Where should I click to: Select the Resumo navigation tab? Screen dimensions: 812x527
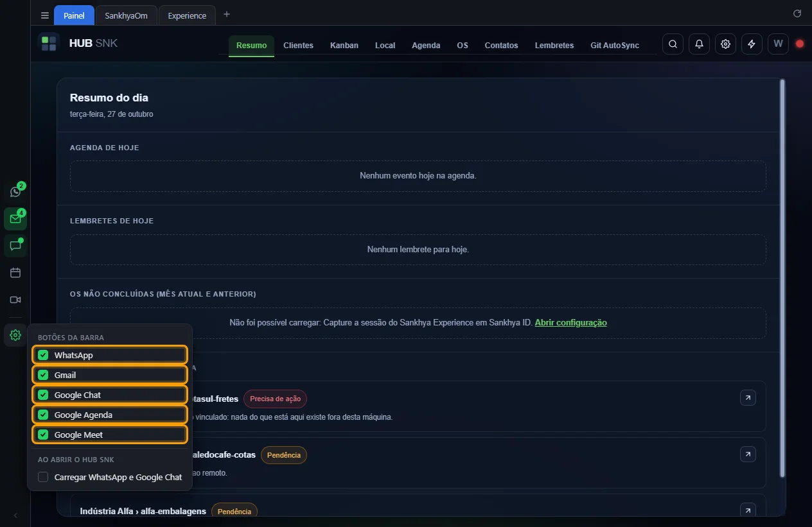(x=251, y=46)
